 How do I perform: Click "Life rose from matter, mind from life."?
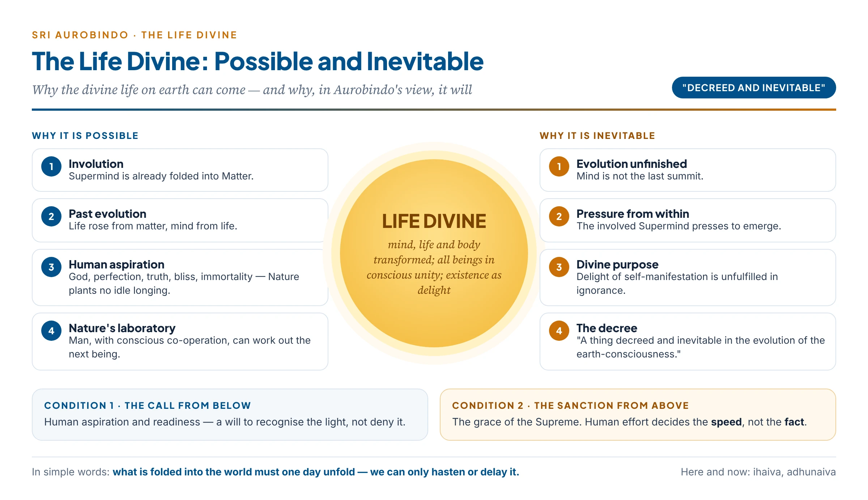(153, 226)
